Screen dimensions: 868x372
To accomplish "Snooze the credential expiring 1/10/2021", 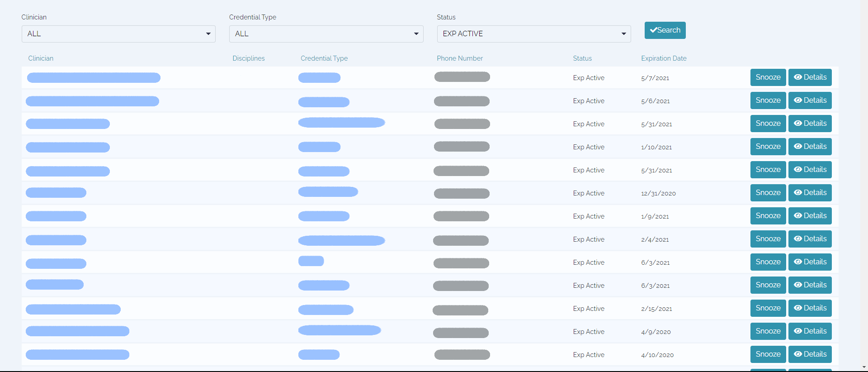I will [768, 147].
